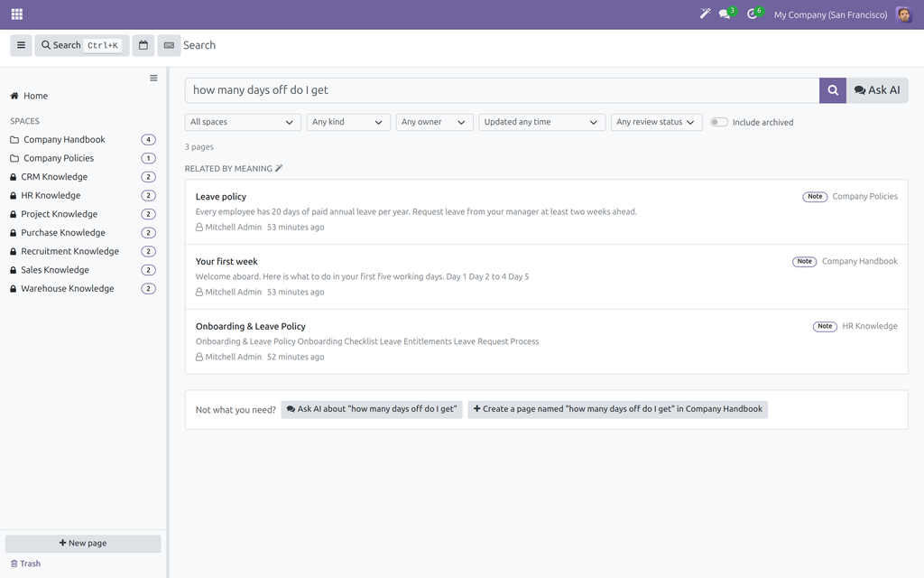This screenshot has width=924, height=578.
Task: Click the Company Handbook label on Your first week
Action: tap(860, 261)
